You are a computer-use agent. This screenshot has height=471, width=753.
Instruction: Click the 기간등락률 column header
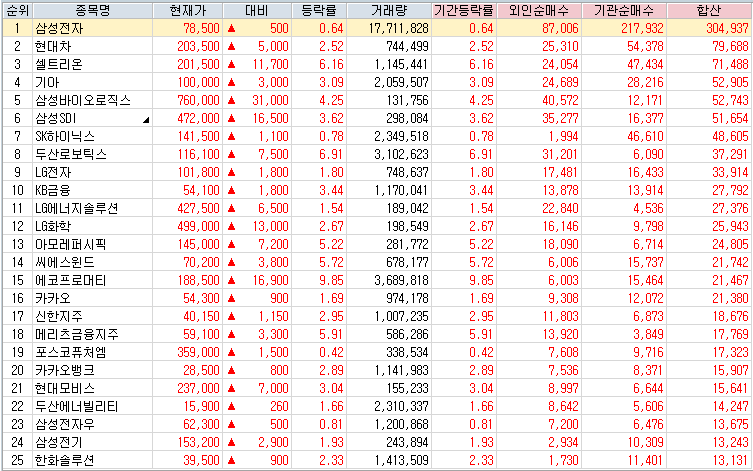(x=464, y=10)
